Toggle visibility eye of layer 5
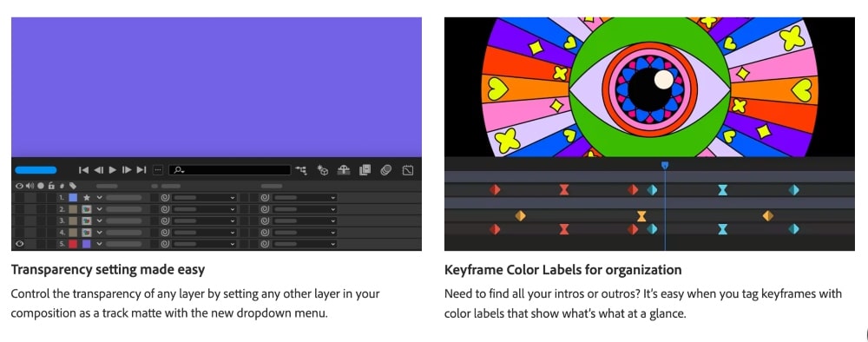The height and width of the screenshot is (342, 868). tap(20, 244)
